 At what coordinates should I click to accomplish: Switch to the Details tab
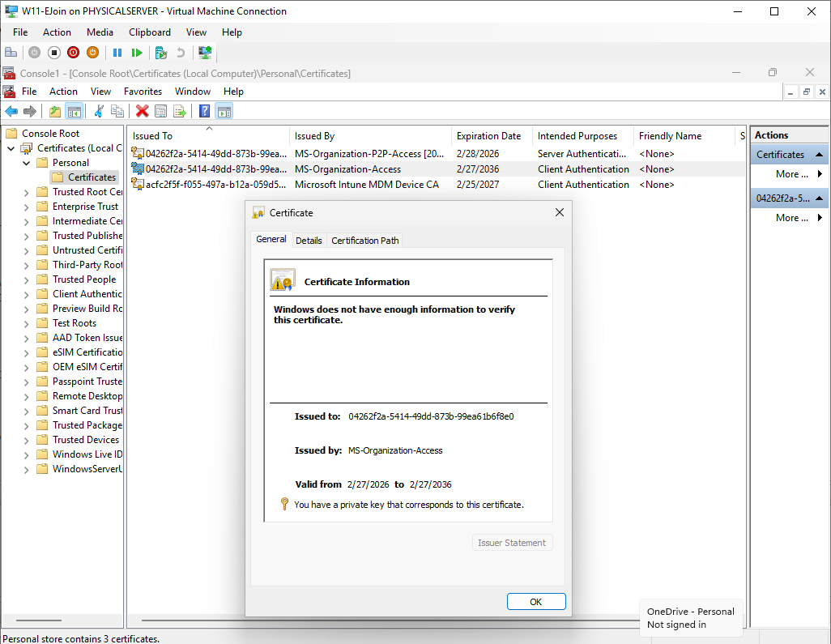pyautogui.click(x=309, y=241)
